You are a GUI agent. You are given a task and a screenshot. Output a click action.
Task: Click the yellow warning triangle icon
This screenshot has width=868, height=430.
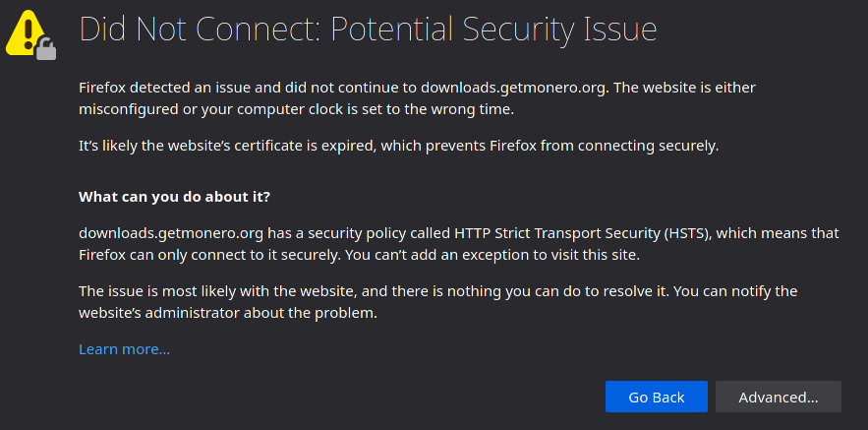pyautogui.click(x=25, y=33)
